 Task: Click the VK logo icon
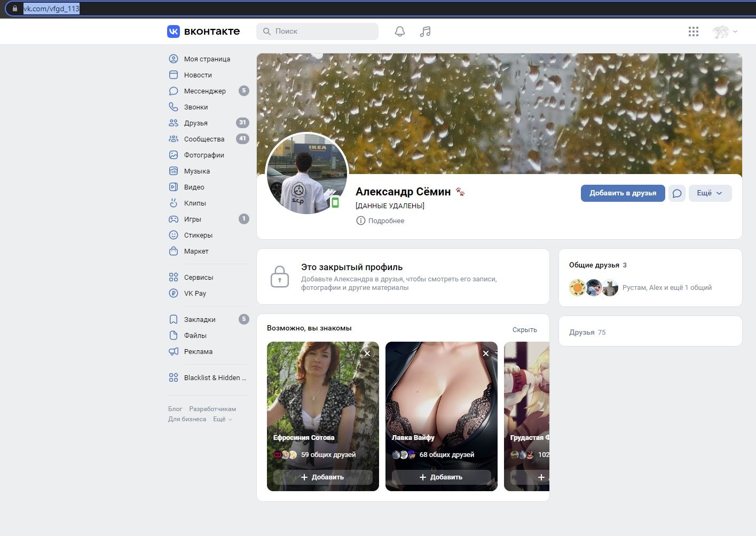(174, 31)
